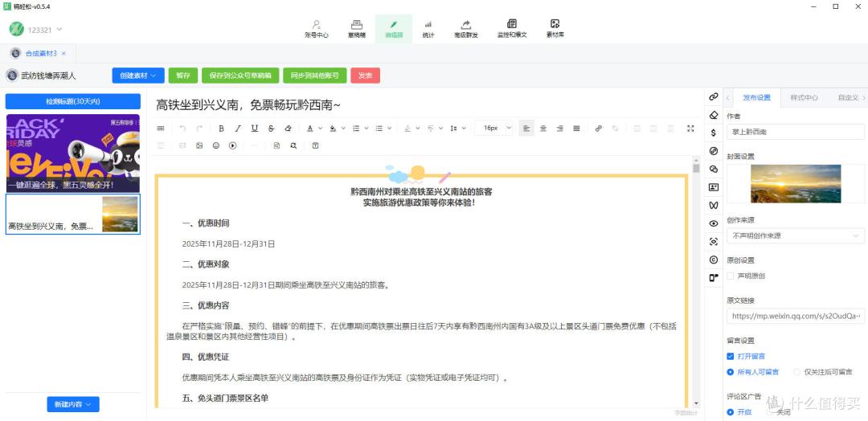Expand the highlight color dropdown arrow
Image resolution: width=868 pixels, height=421 pixels.
pyautogui.click(x=343, y=129)
